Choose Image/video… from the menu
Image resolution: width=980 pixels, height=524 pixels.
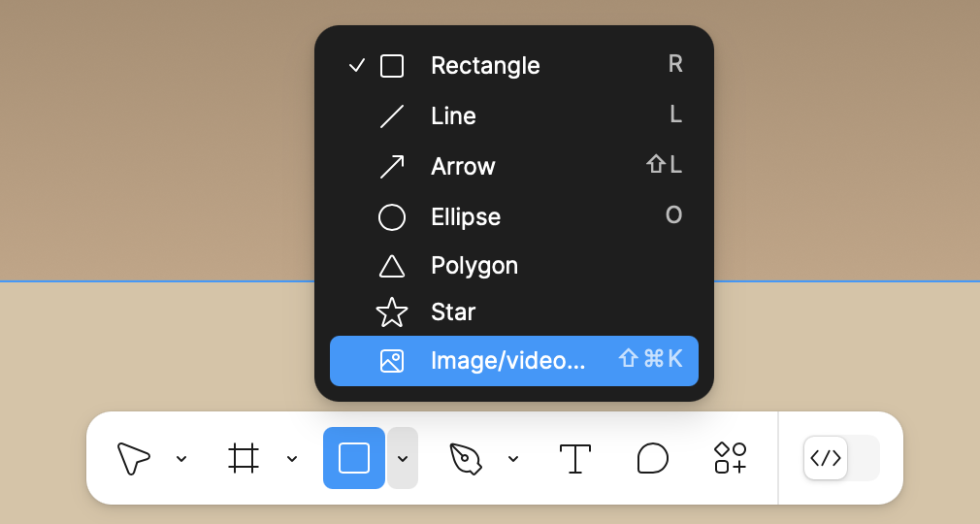[513, 361]
